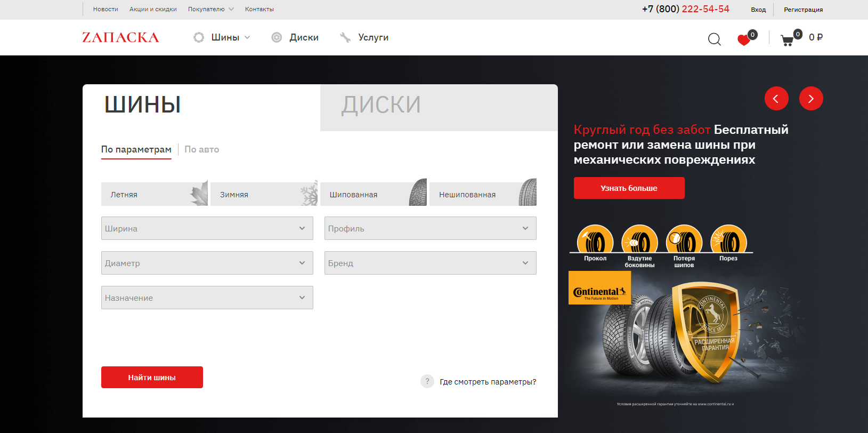Toggle the Летняя tire filter
The height and width of the screenshot is (433, 868).
pos(155,194)
